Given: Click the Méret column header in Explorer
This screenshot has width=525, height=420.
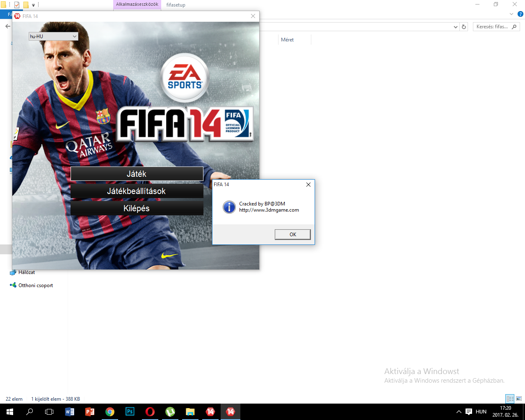Looking at the screenshot, I should click(287, 40).
